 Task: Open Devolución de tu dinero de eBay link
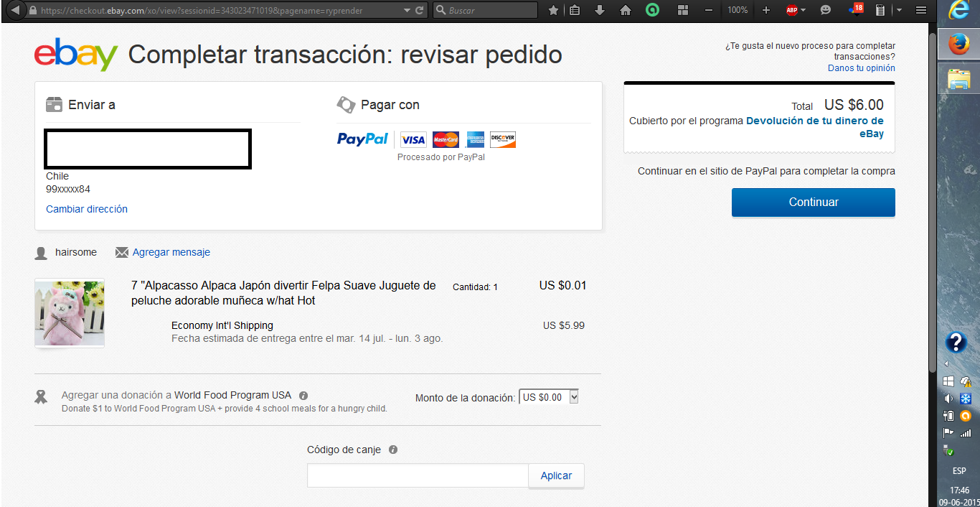click(x=815, y=127)
